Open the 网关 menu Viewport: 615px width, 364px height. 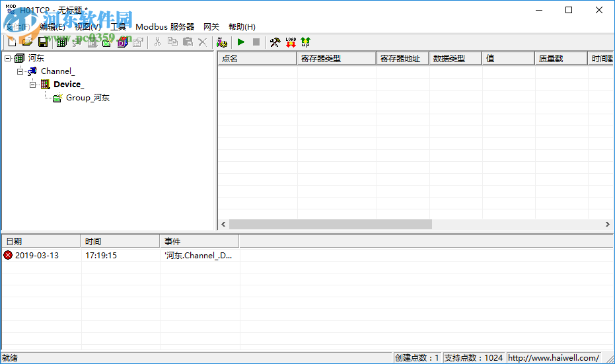click(x=211, y=26)
